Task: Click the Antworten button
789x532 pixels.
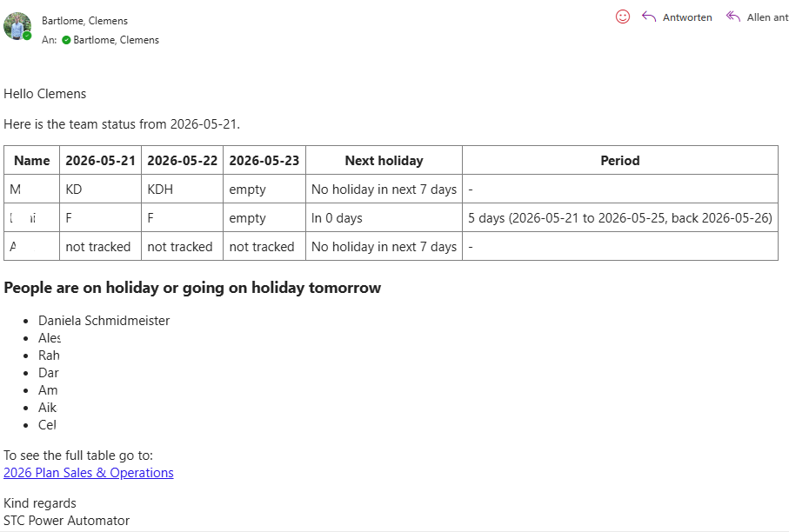Action: (677, 17)
